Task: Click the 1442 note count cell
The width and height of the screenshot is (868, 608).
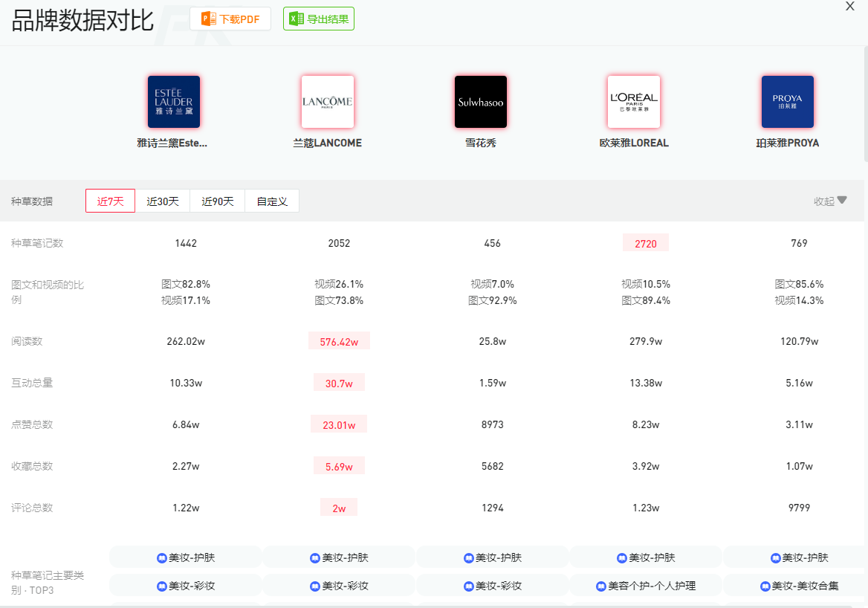Action: tap(186, 243)
